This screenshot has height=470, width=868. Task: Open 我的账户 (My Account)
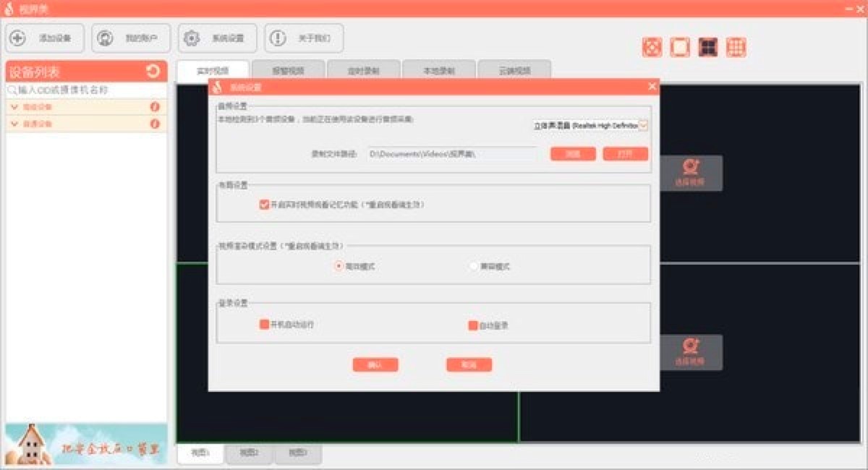(106, 38)
